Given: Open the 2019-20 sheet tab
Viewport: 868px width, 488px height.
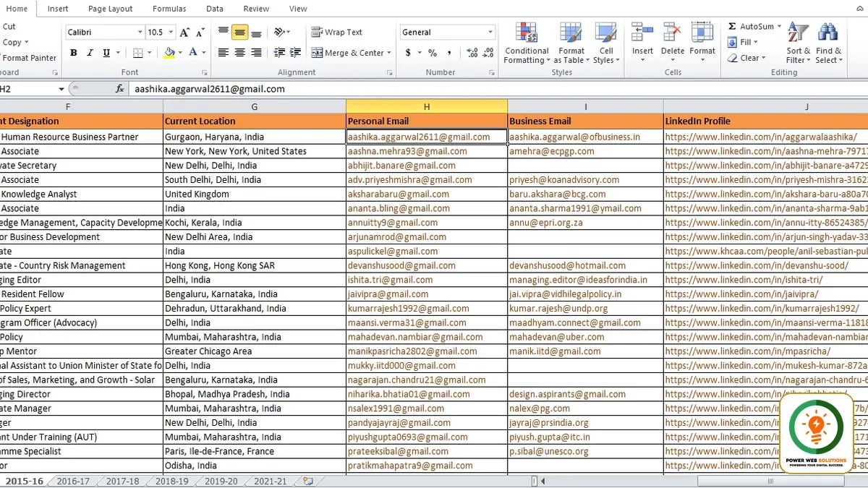Looking at the screenshot, I should click(221, 481).
